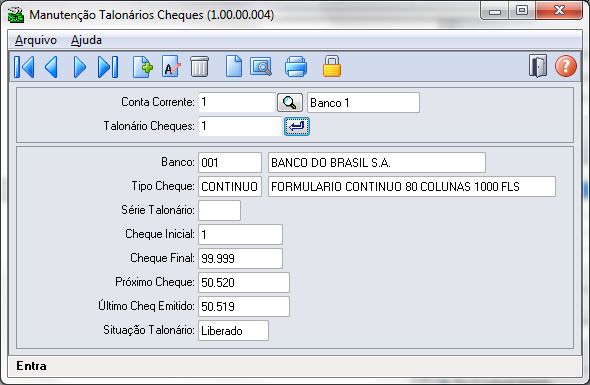Click the Situação Talonário Liberado field
Viewport: 590px width, 385px height.
point(233,331)
